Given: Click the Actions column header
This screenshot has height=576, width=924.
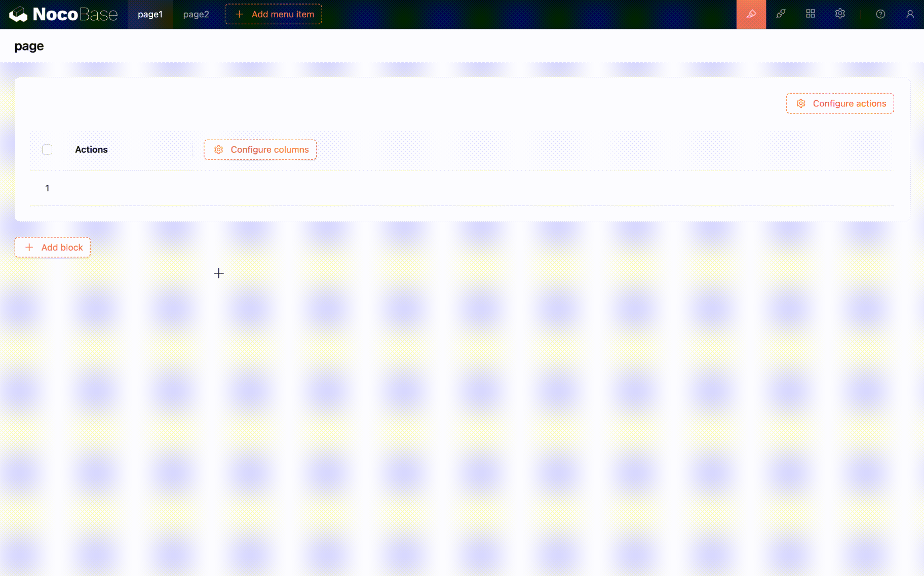Looking at the screenshot, I should pyautogui.click(x=91, y=150).
